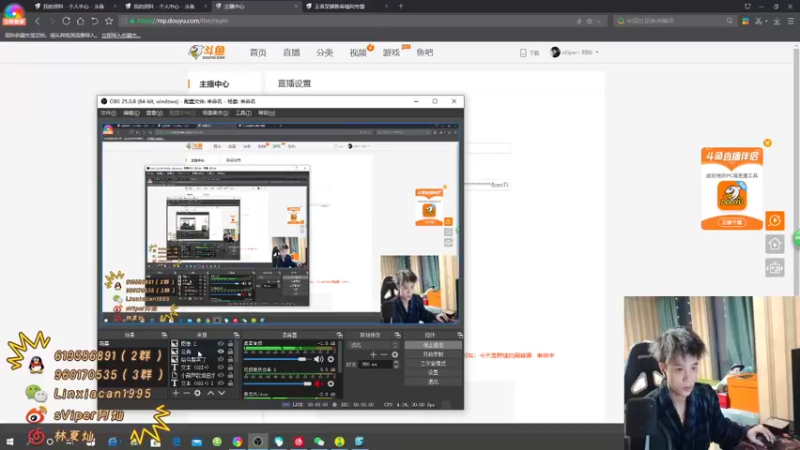Remove the scene transition with the minus icon
This screenshot has height=450, width=800.
click(x=384, y=355)
